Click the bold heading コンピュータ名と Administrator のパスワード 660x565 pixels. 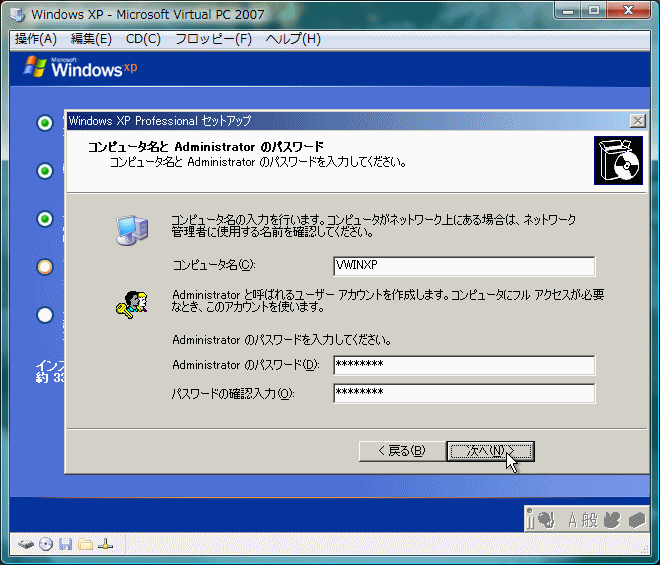[x=206, y=147]
